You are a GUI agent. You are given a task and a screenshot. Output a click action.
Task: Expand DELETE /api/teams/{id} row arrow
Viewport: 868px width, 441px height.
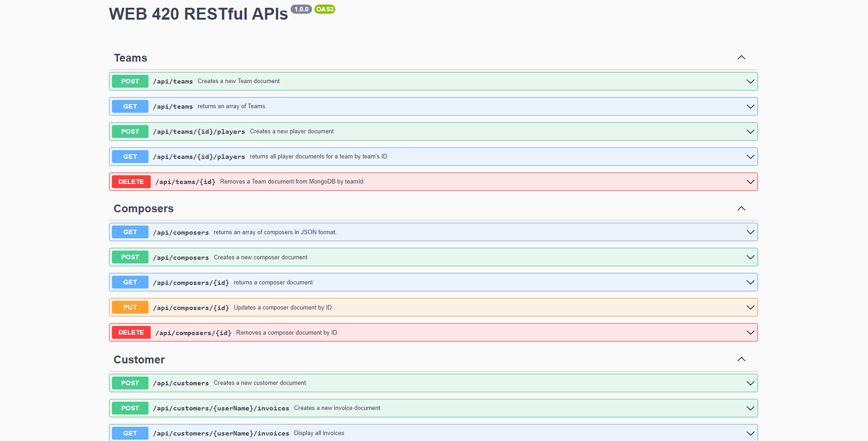coord(750,182)
